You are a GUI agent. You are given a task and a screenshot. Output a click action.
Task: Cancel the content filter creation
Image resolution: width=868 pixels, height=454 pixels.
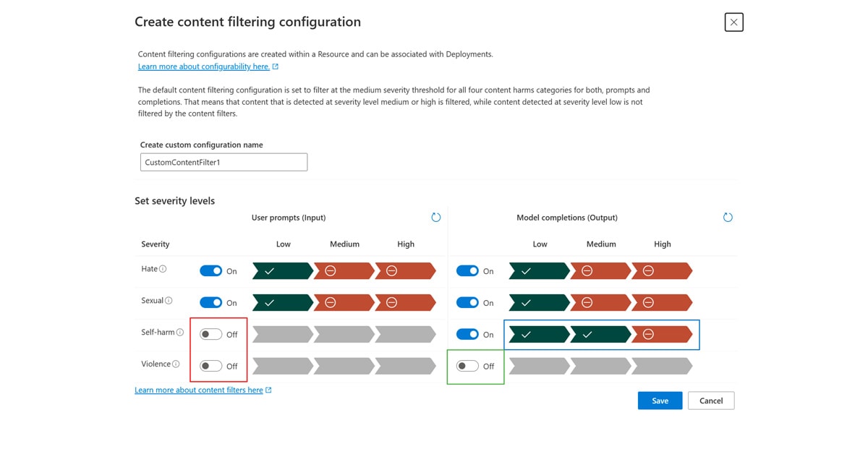[711, 401]
